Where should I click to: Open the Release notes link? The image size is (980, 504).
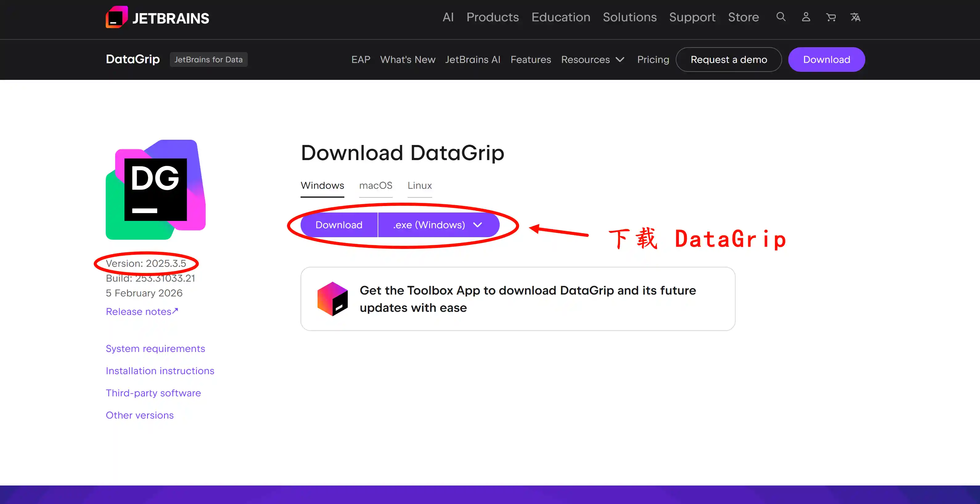[x=141, y=312]
